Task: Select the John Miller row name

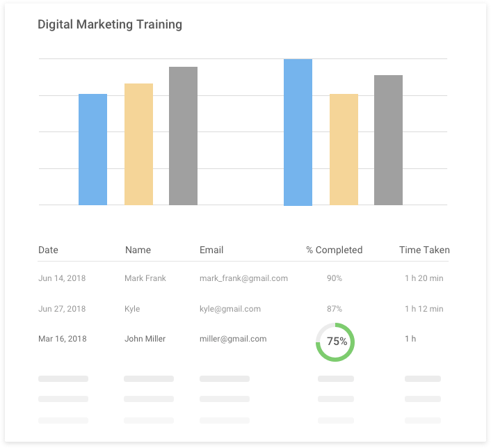Action: [x=145, y=339]
